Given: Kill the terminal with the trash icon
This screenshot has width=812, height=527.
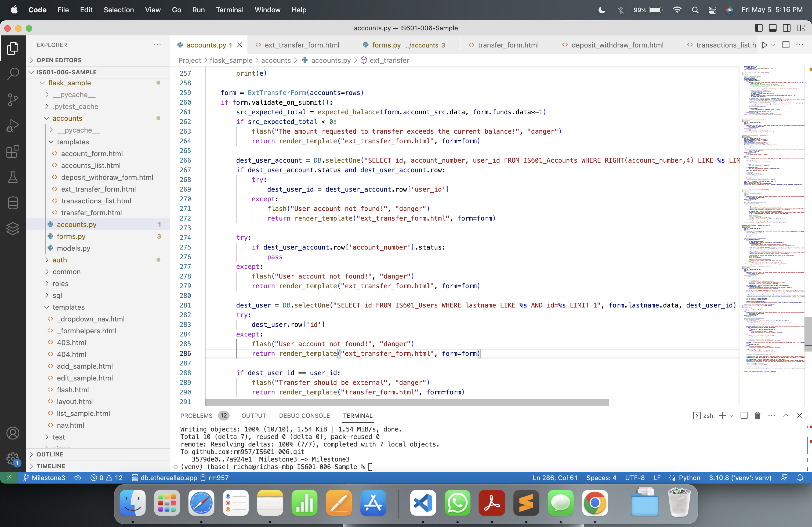Looking at the screenshot, I should click(757, 416).
